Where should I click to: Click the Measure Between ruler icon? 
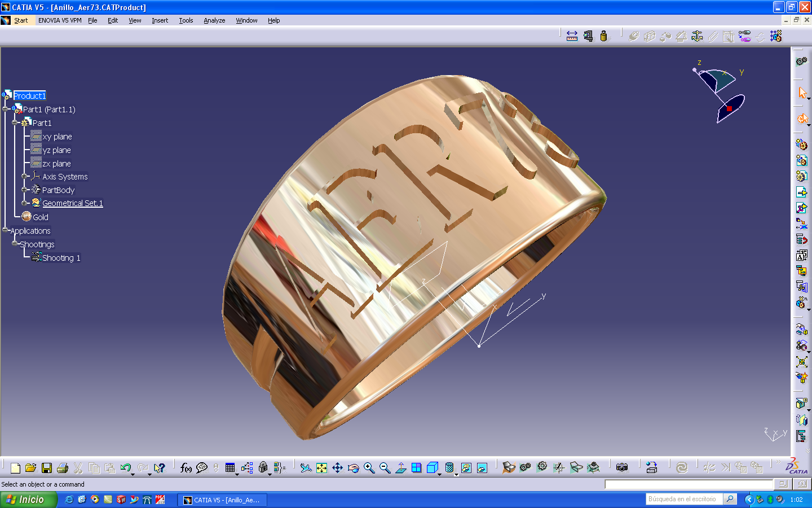click(572, 36)
